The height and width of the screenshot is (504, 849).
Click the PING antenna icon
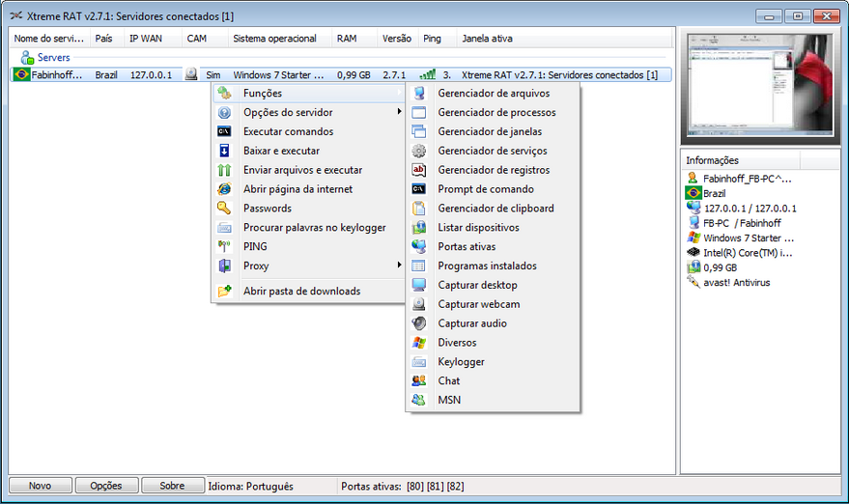[224, 246]
